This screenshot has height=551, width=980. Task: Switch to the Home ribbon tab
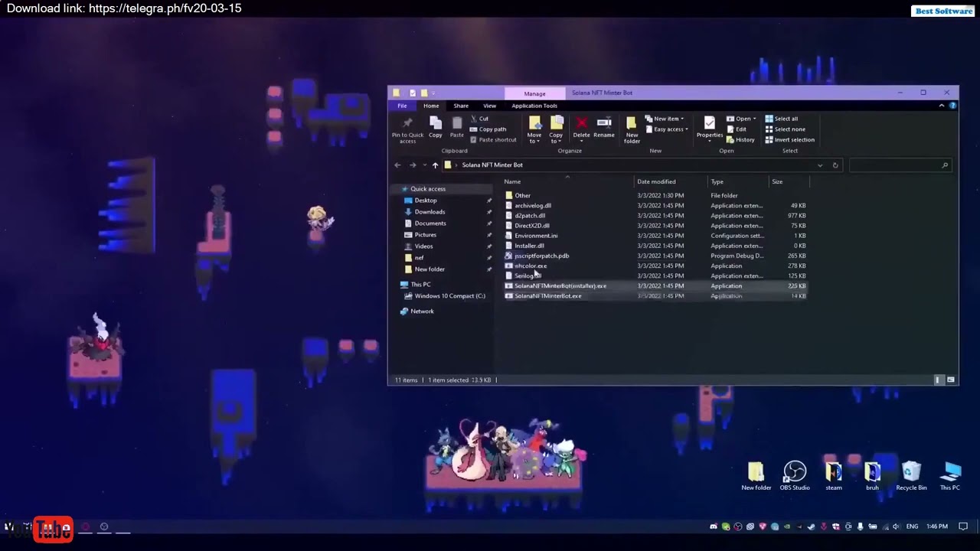coord(431,106)
